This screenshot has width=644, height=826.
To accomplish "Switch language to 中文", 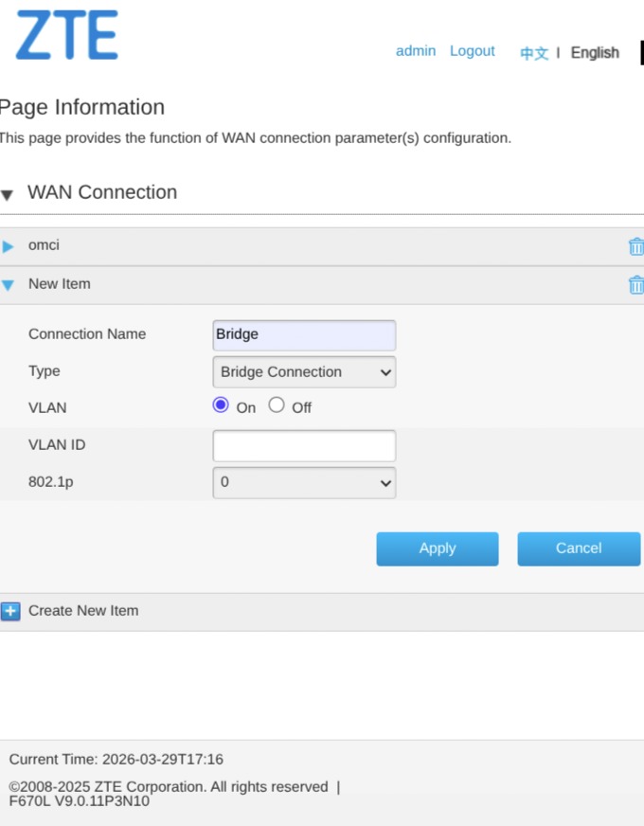I will (534, 53).
